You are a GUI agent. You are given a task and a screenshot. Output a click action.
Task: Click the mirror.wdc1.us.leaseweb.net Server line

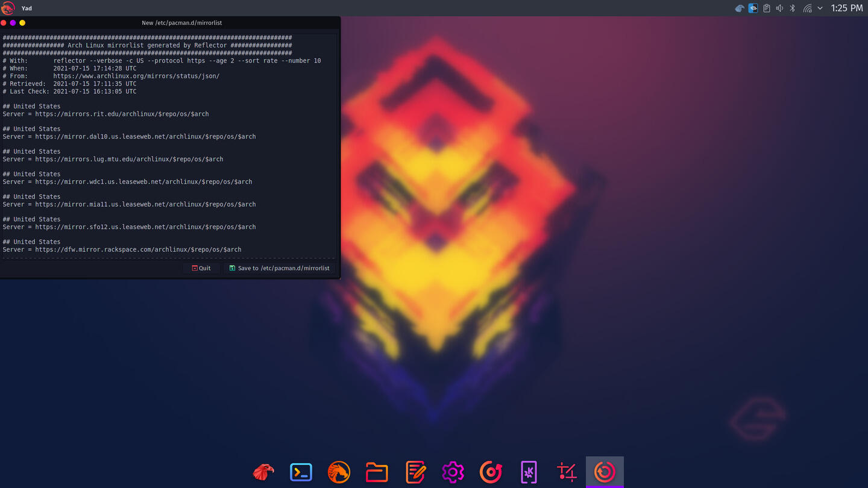127,182
